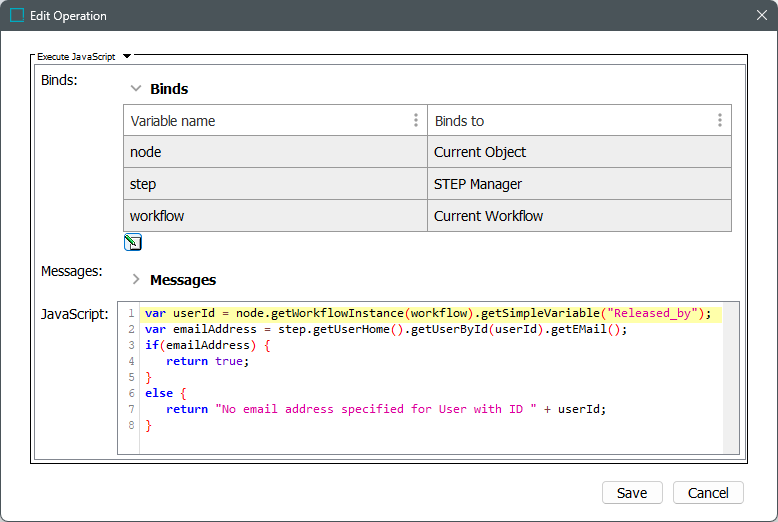Screen dimensions: 778x522
Task: Collapse the Binds section
Action: click(x=136, y=89)
